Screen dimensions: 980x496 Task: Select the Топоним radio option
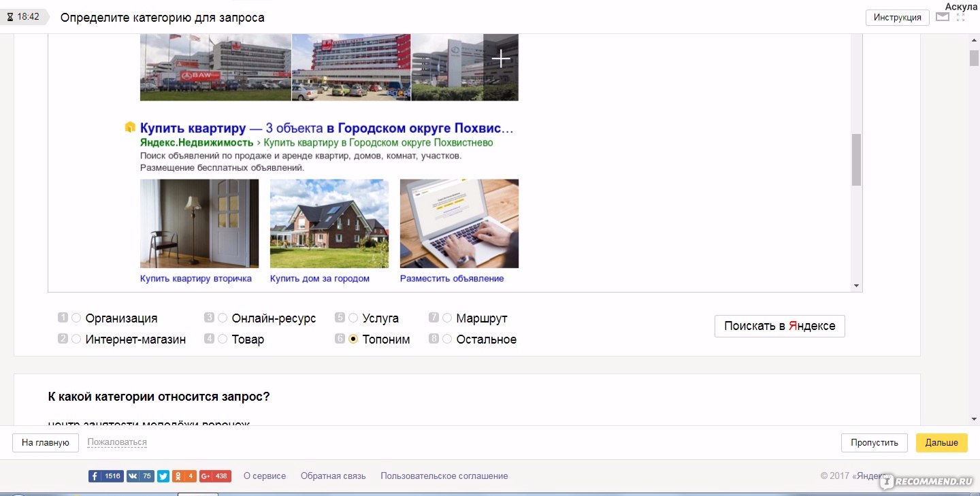click(x=353, y=339)
